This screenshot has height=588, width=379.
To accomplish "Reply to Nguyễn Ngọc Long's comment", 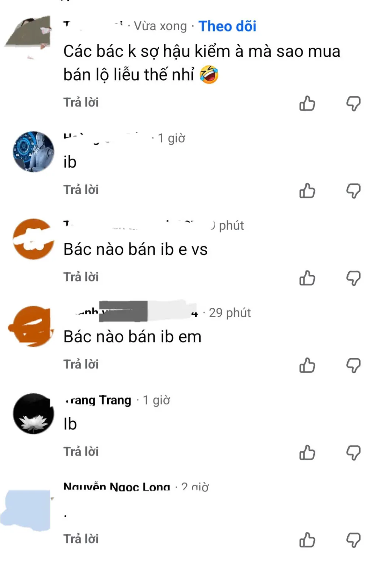I will point(81,539).
